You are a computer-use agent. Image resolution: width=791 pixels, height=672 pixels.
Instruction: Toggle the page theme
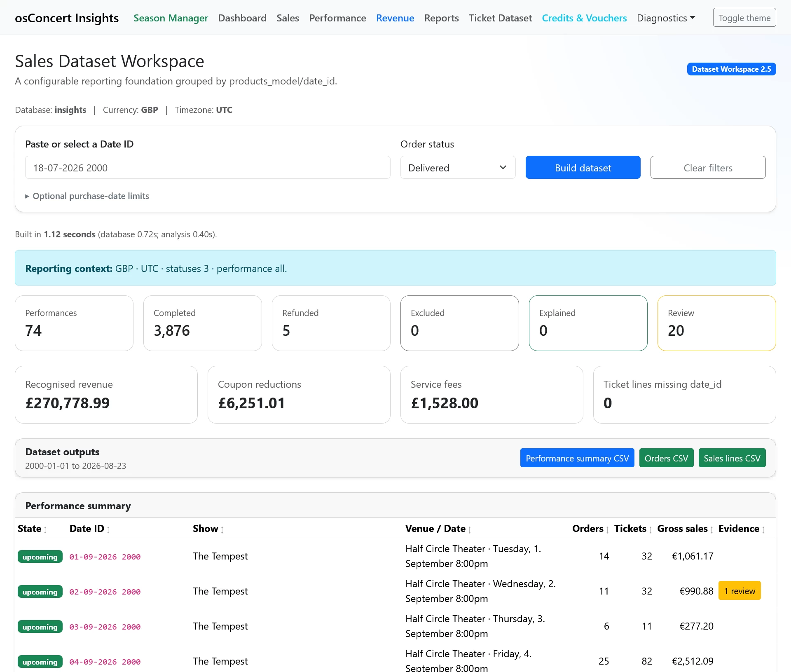click(x=744, y=18)
